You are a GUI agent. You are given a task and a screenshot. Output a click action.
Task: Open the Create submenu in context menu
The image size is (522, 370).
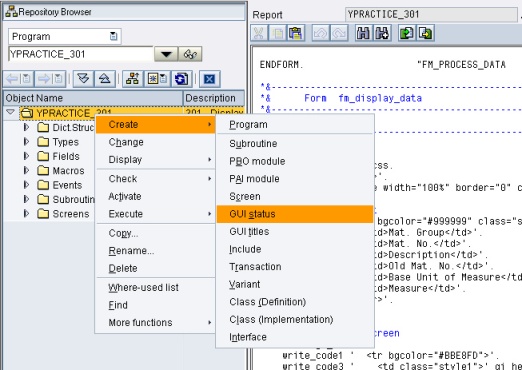coord(155,125)
